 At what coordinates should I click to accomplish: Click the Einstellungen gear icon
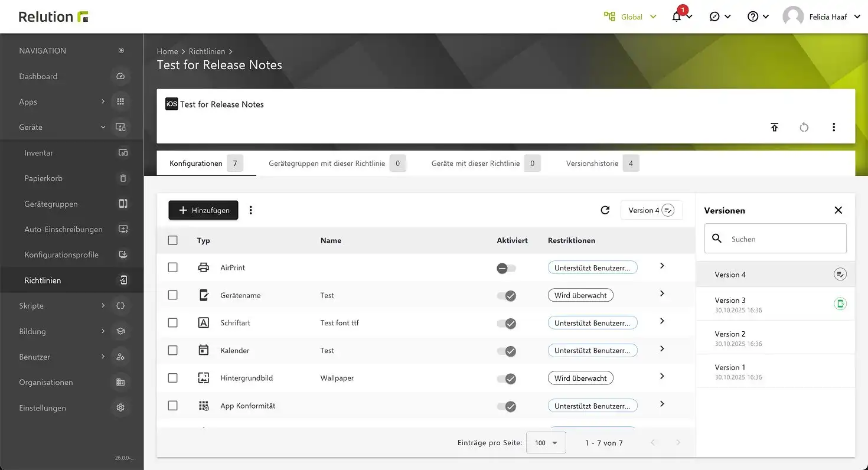pos(120,408)
